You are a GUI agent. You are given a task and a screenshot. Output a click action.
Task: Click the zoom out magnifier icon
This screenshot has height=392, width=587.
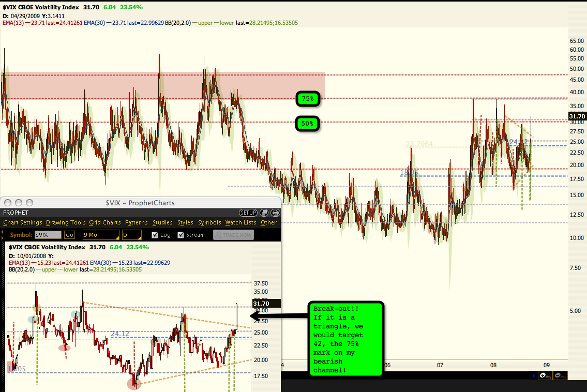(x=560, y=375)
